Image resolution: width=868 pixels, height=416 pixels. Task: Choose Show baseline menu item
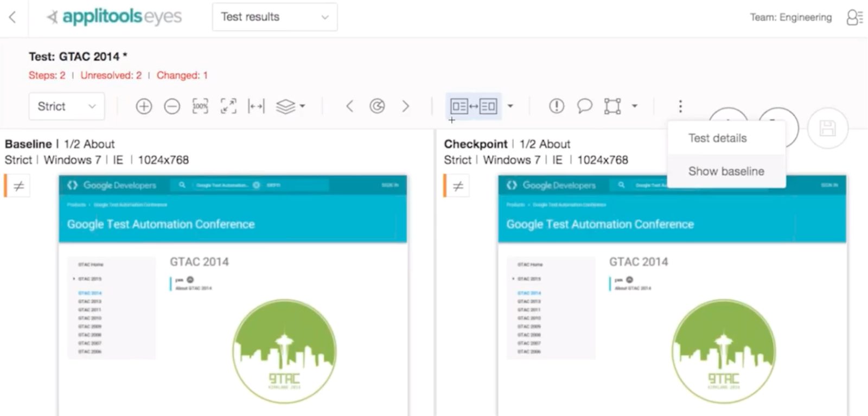click(726, 171)
